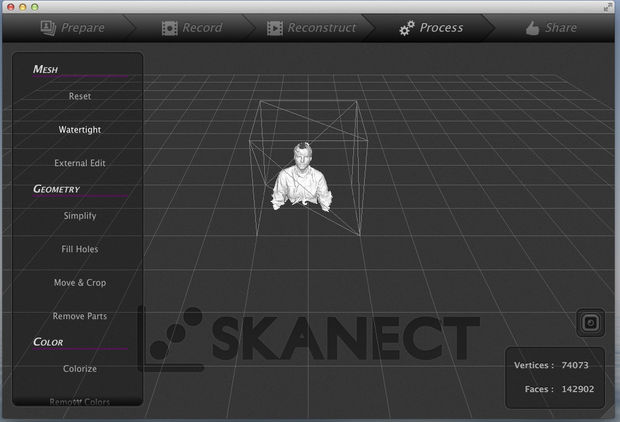
Task: Switch to the Record tab
Action: [192, 28]
